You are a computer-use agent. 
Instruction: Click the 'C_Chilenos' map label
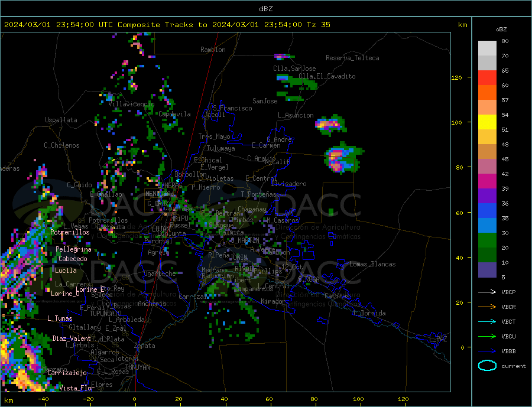[61, 145]
